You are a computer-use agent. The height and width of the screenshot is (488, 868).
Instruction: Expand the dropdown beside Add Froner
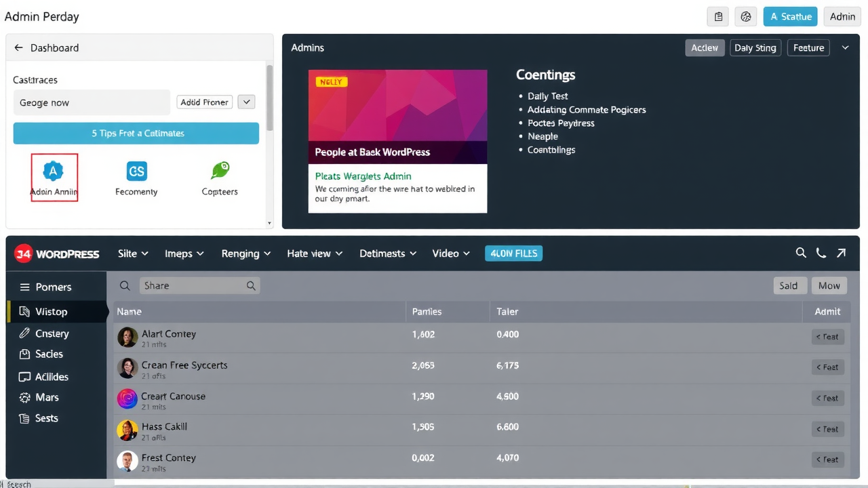click(246, 102)
